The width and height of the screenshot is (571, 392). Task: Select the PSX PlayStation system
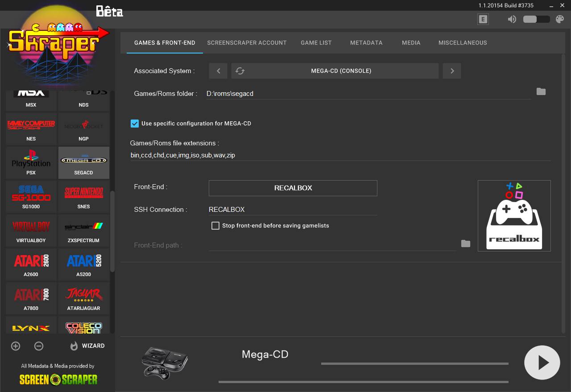pos(31,163)
